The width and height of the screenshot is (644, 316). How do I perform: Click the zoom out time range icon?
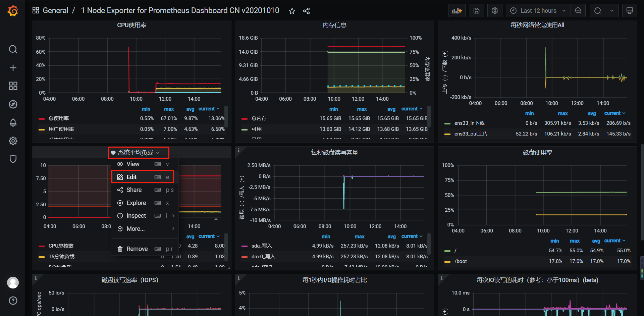click(x=578, y=11)
